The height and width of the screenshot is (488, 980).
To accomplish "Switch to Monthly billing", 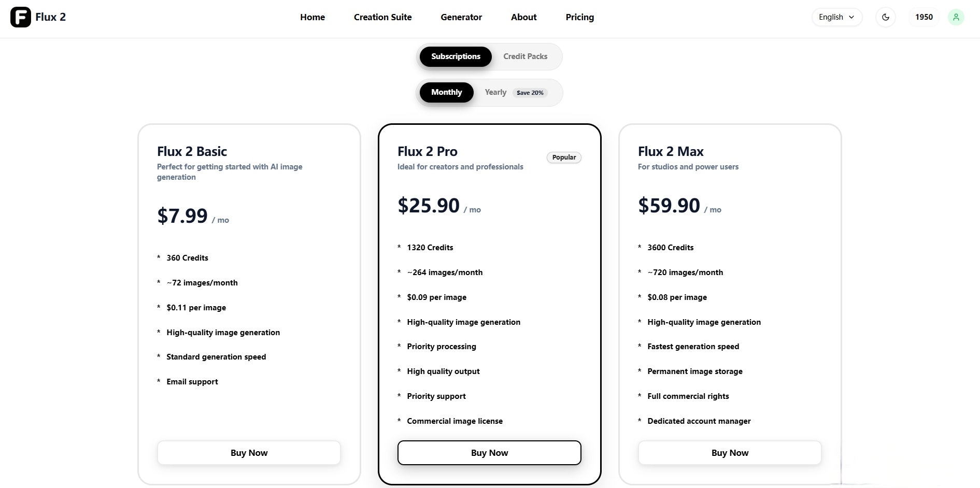I will click(x=446, y=92).
